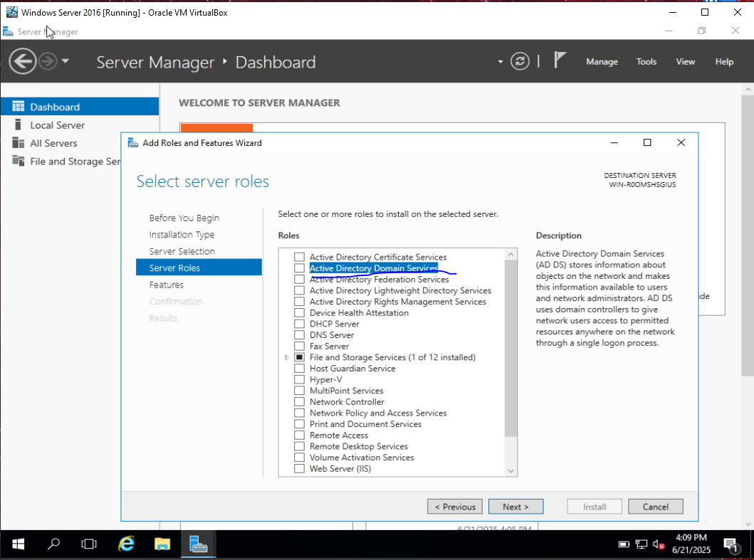
Task: Click roles list scroll down arrow
Action: (510, 470)
